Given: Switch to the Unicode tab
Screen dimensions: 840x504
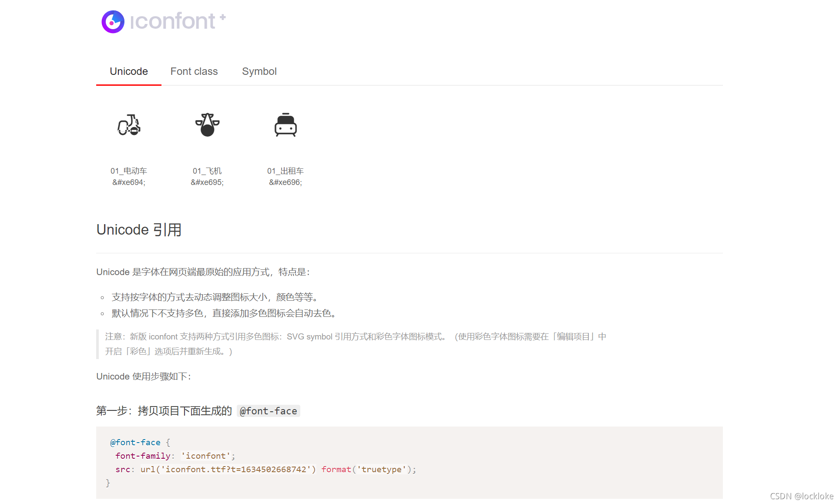Looking at the screenshot, I should [129, 71].
